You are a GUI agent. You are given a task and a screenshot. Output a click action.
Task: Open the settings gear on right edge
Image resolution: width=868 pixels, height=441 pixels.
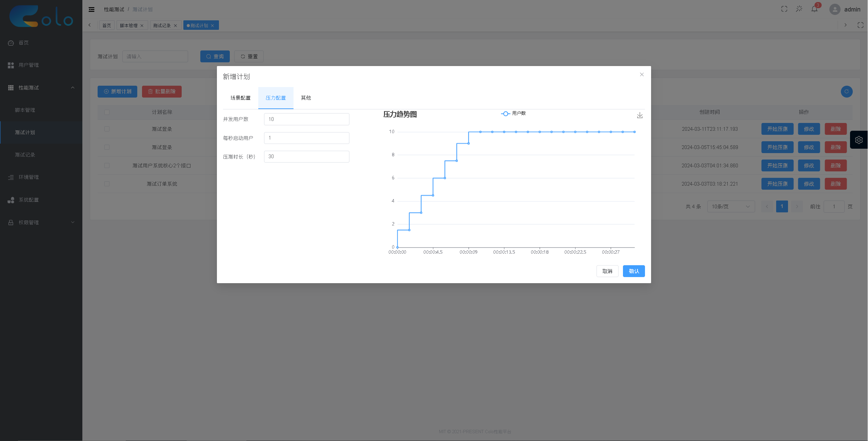click(x=859, y=140)
